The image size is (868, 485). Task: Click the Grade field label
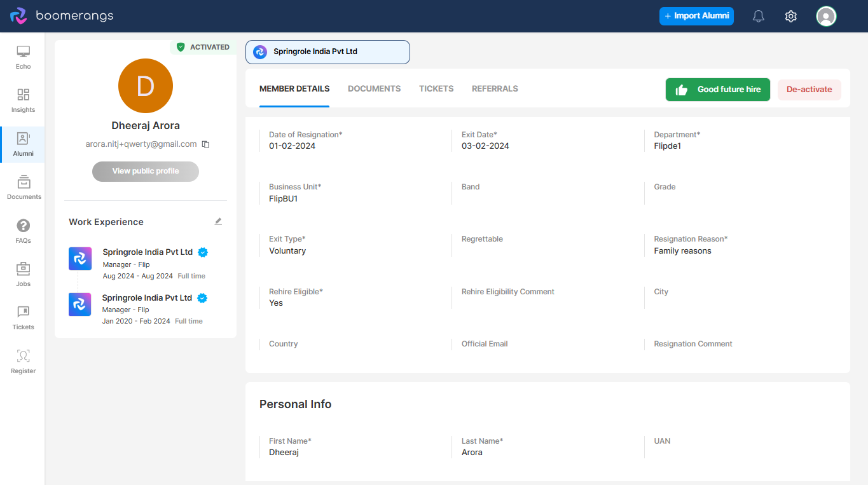click(665, 187)
